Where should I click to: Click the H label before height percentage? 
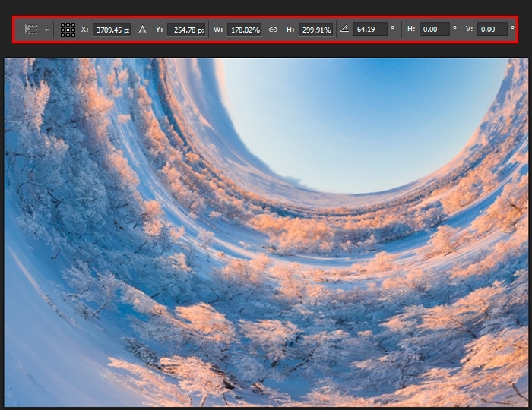click(290, 30)
